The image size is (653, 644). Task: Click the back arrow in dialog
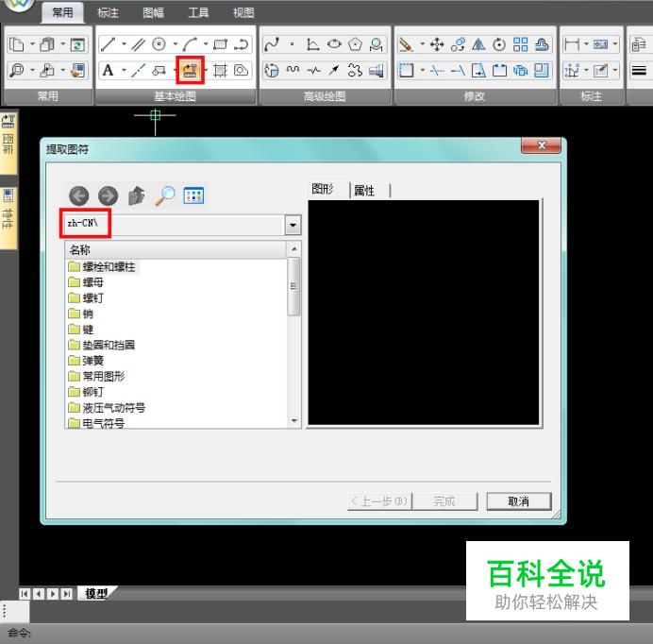(x=78, y=195)
